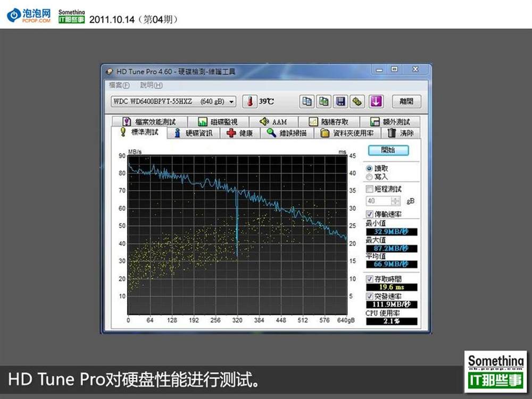Screen dimensions: 532x399
Task: Toggle the 存取時間 access time checkbox
Action: click(x=370, y=279)
